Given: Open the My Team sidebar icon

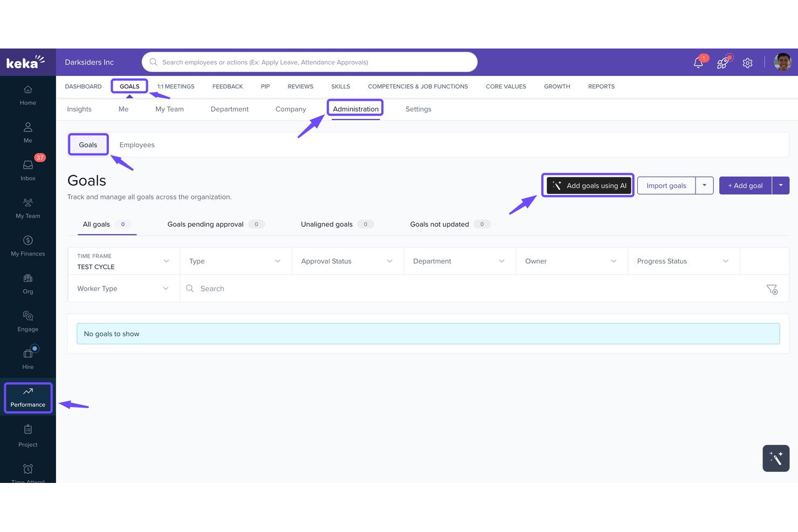Looking at the screenshot, I should click(28, 208).
